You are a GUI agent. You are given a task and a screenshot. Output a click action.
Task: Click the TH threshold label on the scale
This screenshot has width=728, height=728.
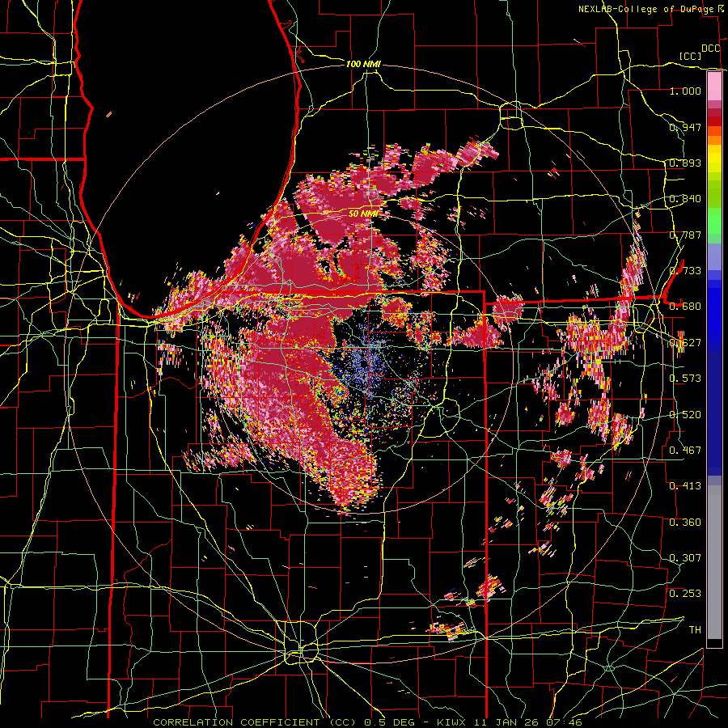pos(695,630)
